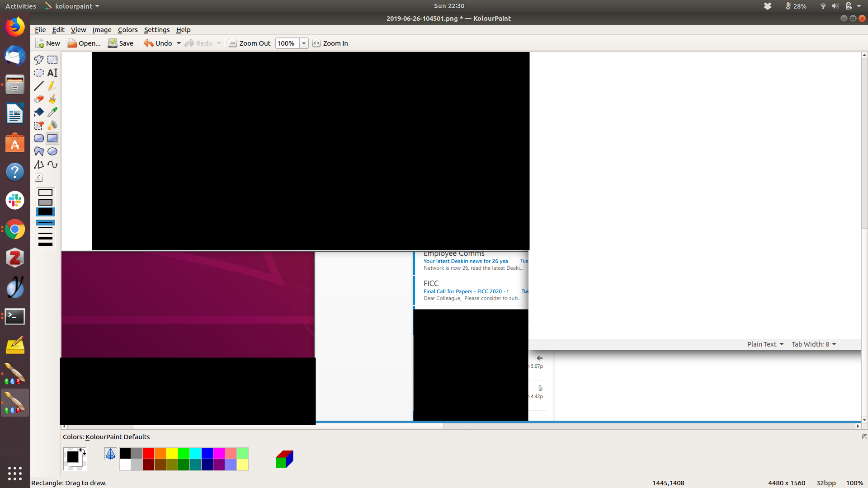The width and height of the screenshot is (868, 488).
Task: Click the Save button
Action: 121,43
